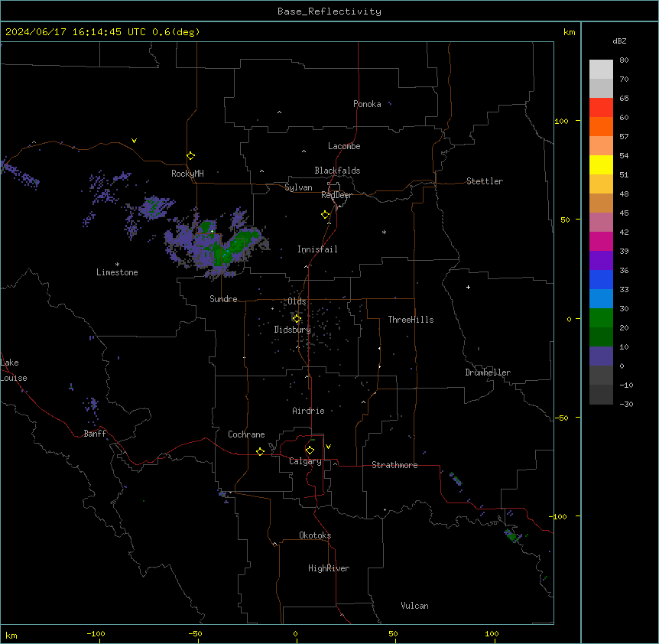Click the 54 dBZ yellow legend swatch
659x644 pixels.
(x=601, y=164)
